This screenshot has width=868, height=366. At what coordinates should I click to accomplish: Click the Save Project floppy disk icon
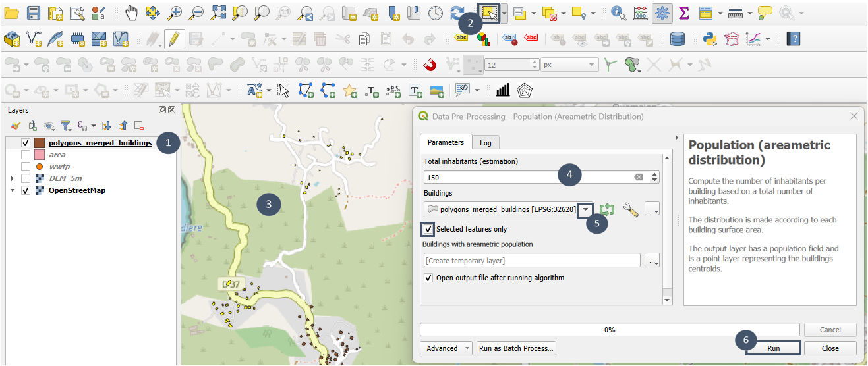coord(34,13)
